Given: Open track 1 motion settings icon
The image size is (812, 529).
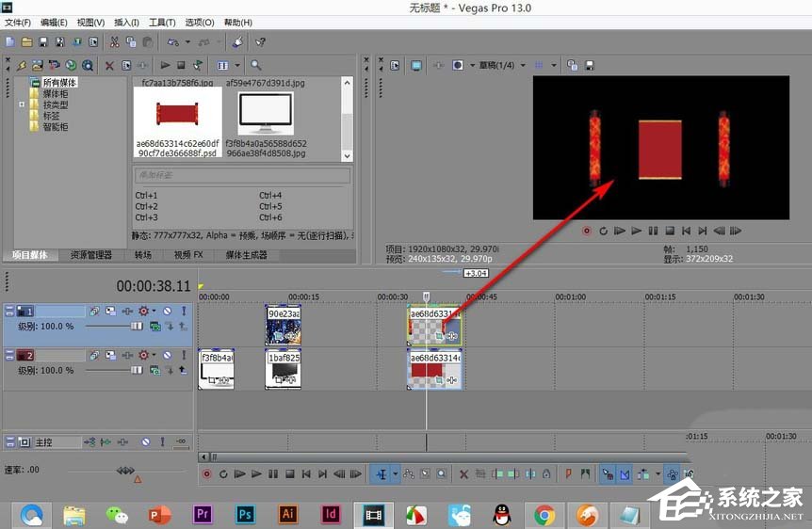Looking at the screenshot, I should click(111, 312).
